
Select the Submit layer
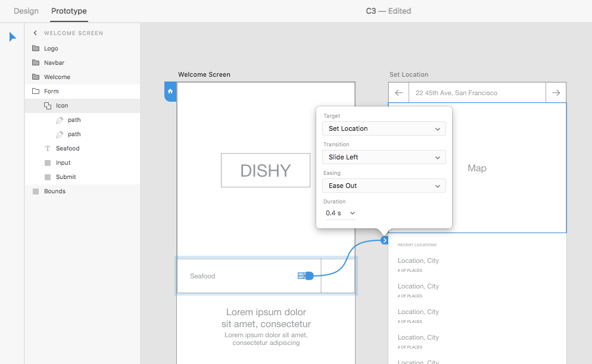66,177
